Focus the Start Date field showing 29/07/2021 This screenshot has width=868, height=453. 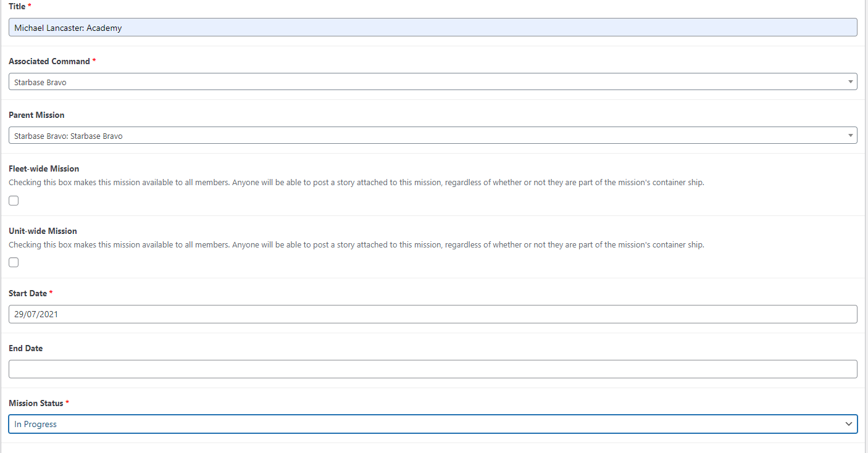(x=432, y=314)
